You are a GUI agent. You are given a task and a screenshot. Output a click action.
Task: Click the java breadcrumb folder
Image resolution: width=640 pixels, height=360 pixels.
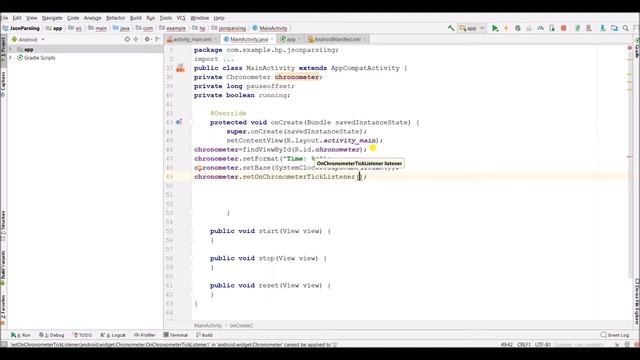[x=121, y=28]
